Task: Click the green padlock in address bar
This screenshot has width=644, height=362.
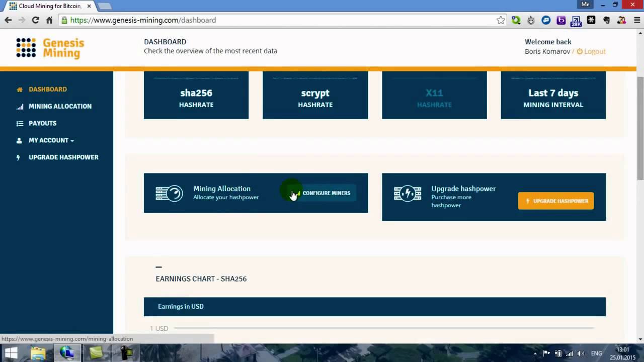Action: [x=64, y=20]
